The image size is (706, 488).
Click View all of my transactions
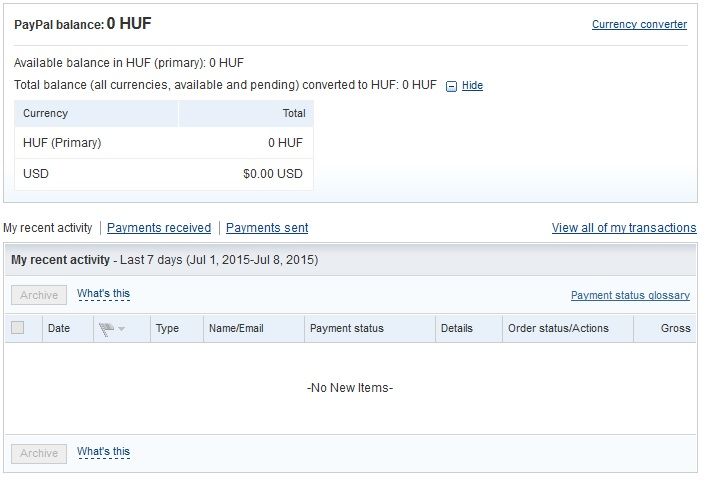[624, 228]
